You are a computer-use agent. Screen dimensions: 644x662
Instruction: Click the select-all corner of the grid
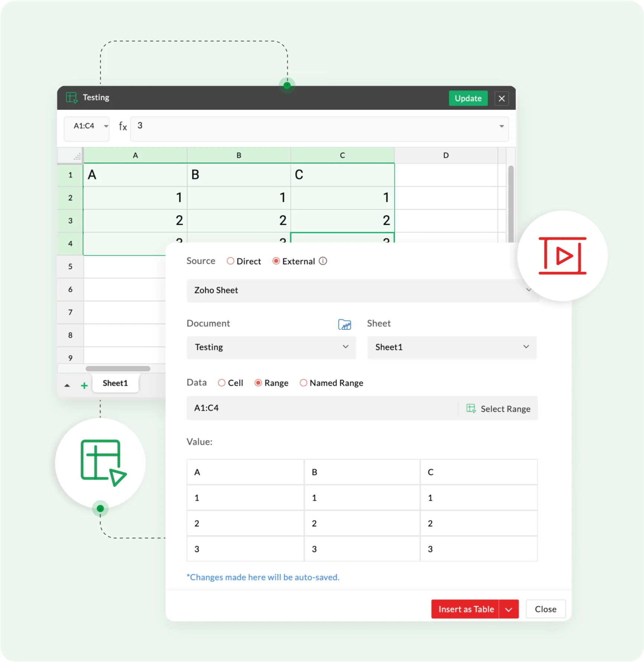(x=71, y=156)
